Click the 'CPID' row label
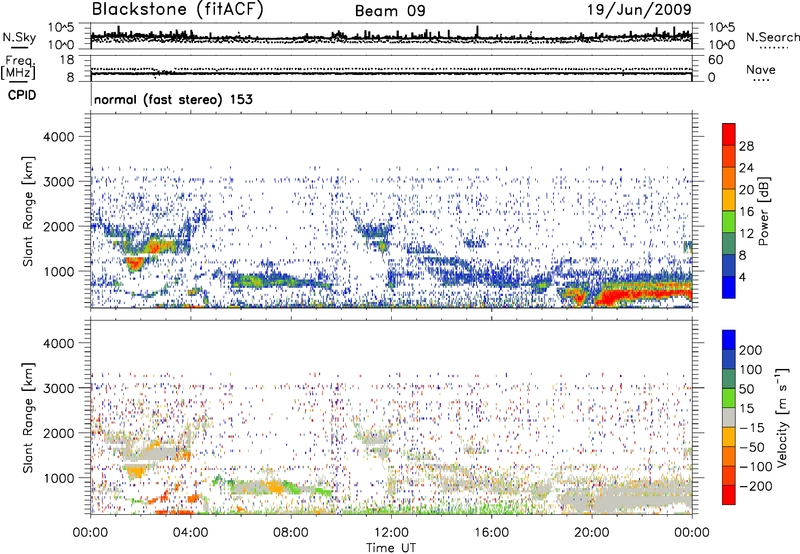 point(22,95)
